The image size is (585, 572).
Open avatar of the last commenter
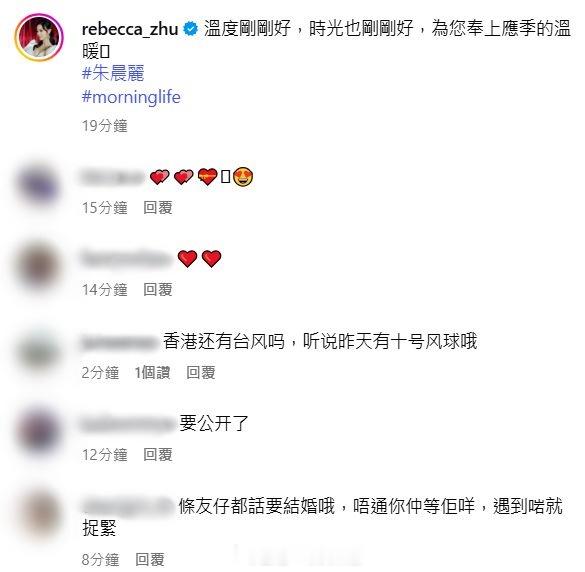coord(38,515)
